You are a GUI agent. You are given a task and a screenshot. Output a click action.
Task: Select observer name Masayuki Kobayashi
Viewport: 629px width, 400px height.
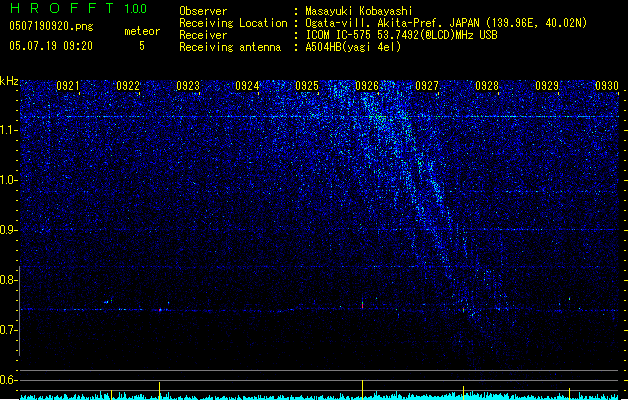(x=359, y=11)
